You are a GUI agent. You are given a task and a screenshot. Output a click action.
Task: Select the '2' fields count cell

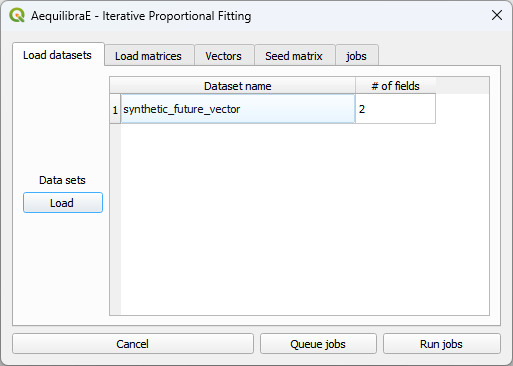(395, 109)
